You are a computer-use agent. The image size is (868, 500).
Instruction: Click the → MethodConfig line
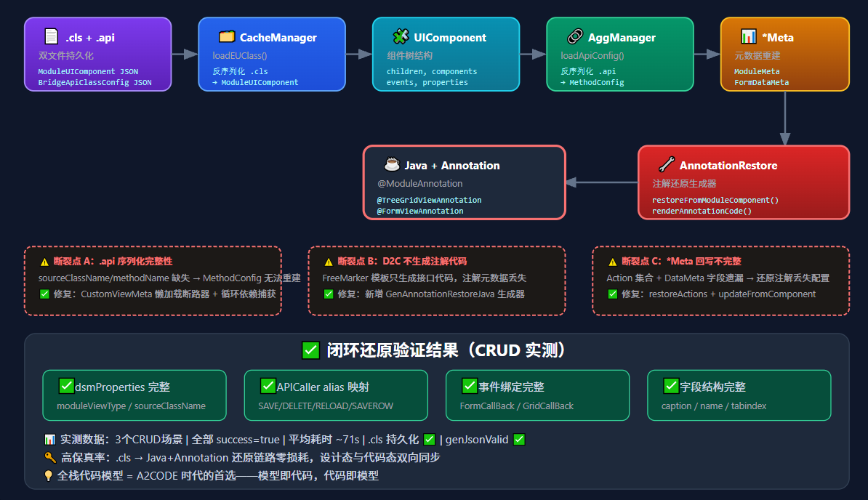tap(592, 82)
